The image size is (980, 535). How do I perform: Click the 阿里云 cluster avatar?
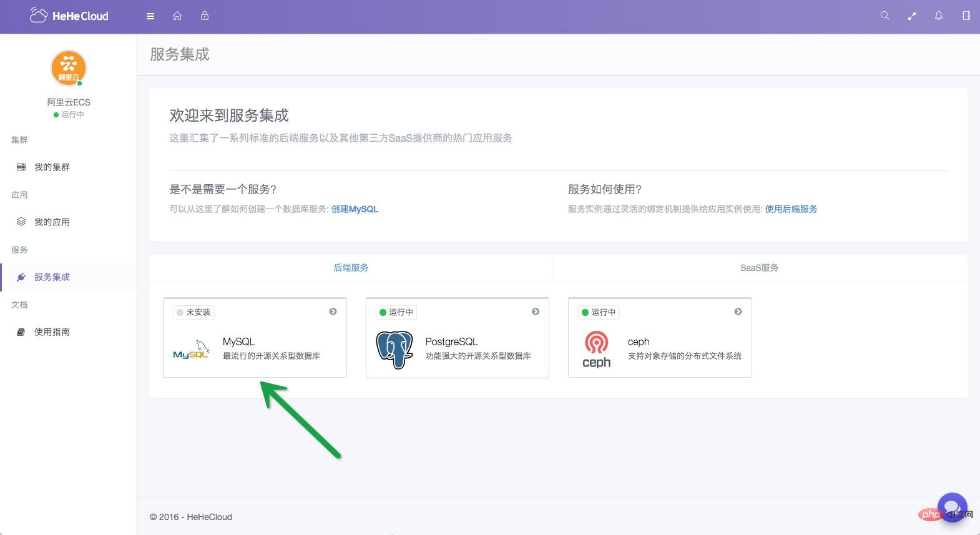[x=69, y=68]
